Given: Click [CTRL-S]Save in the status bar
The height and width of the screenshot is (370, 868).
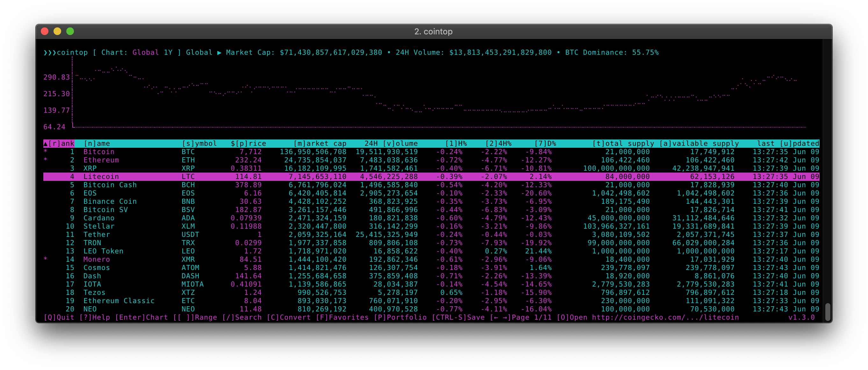Looking at the screenshot, I should point(458,317).
